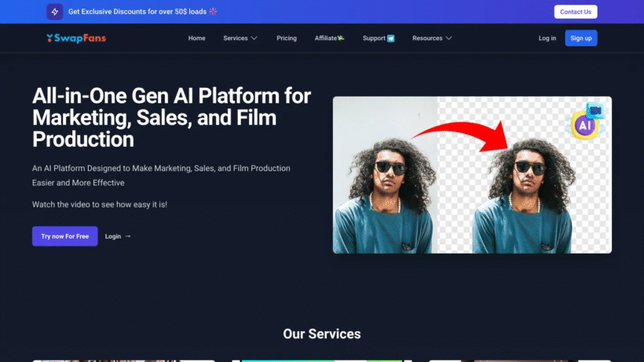Open the Services menu
Screen dimensions: 644x362
(x=240, y=38)
